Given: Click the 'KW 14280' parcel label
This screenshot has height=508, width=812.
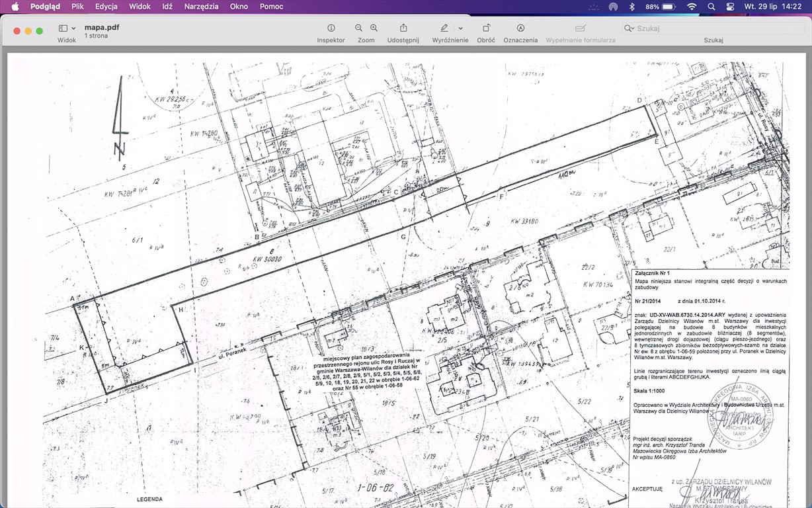Looking at the screenshot, I should click(204, 133).
